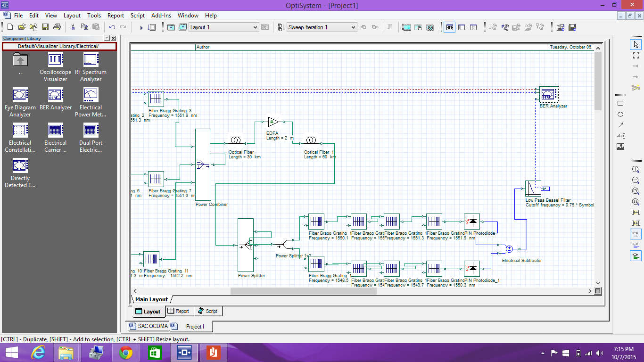Image resolution: width=644 pixels, height=362 pixels.
Task: Pick the Eye Diagram Analyzer component
Action: pos(20,103)
